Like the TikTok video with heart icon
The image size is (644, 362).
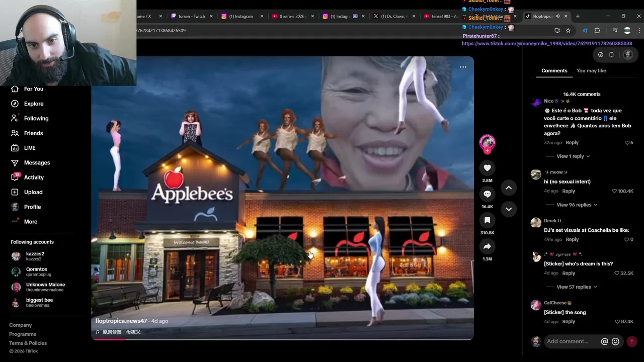coord(487,167)
